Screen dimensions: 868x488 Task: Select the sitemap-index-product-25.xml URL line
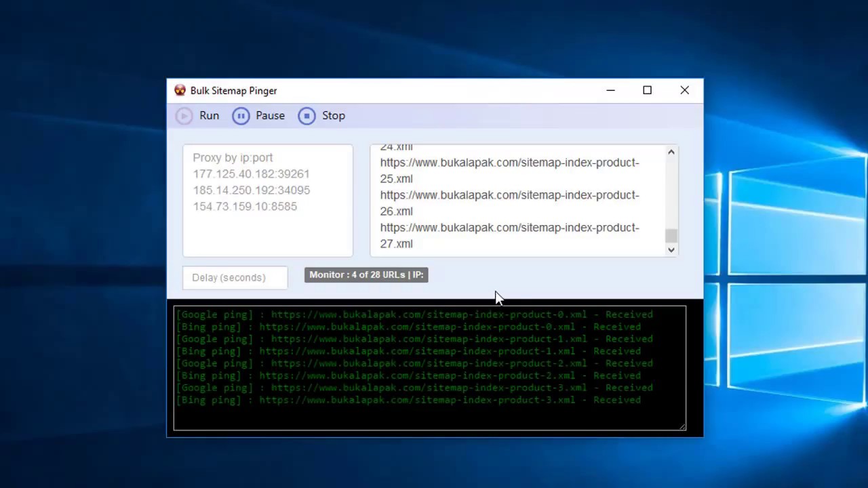(509, 171)
